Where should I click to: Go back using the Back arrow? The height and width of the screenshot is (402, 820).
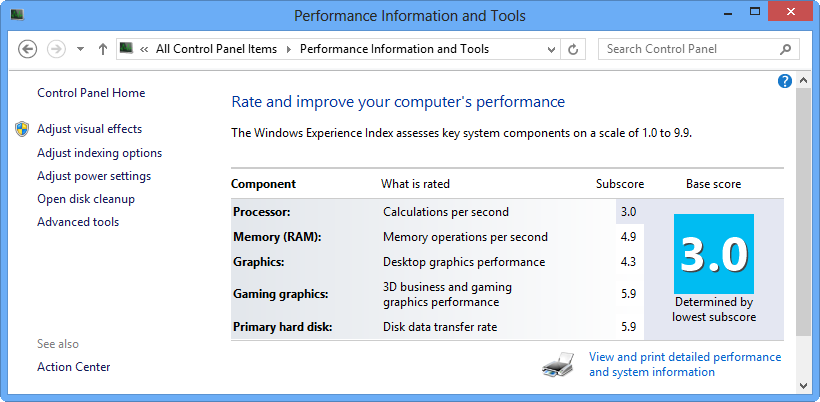pos(28,49)
